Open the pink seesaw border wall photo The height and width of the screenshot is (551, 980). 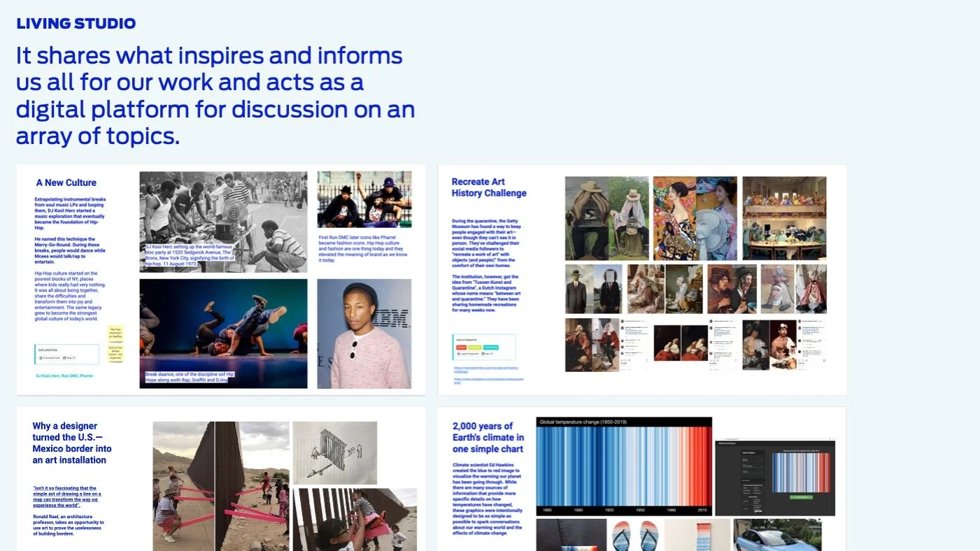pos(221,486)
